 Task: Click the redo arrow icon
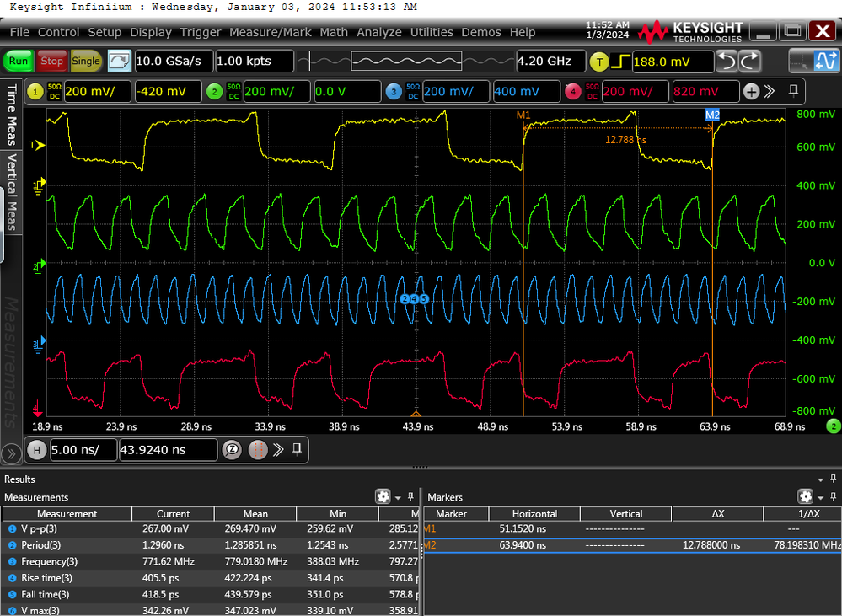749,62
